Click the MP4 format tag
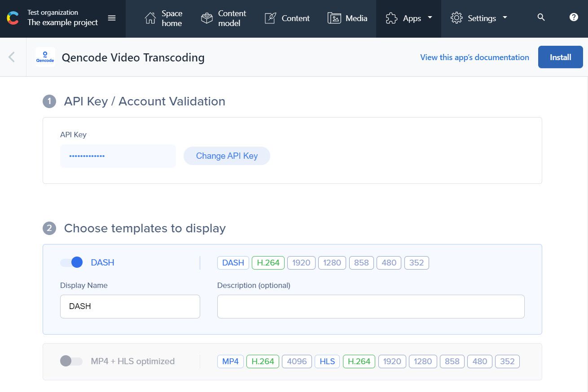588x392 pixels. pos(230,361)
